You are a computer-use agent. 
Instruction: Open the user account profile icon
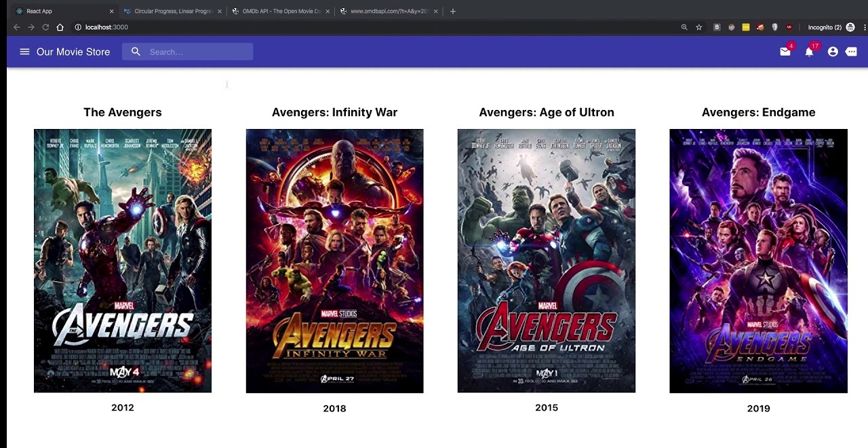pos(833,52)
